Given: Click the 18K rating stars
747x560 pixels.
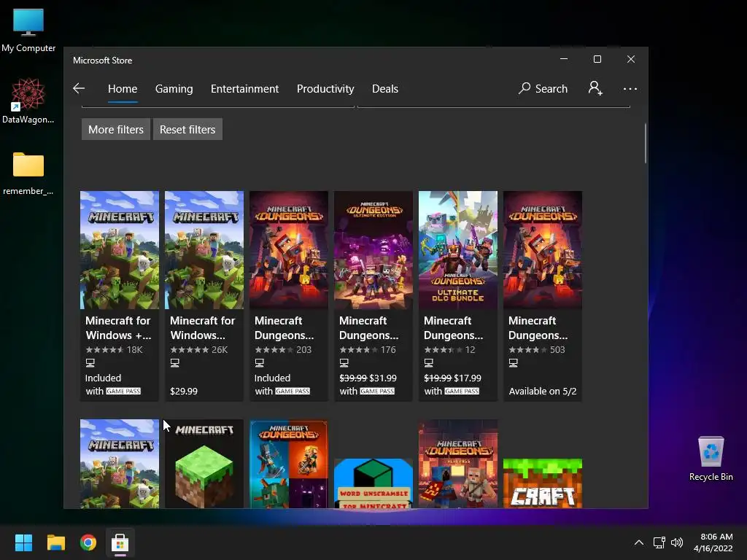Looking at the screenshot, I should click(105, 350).
